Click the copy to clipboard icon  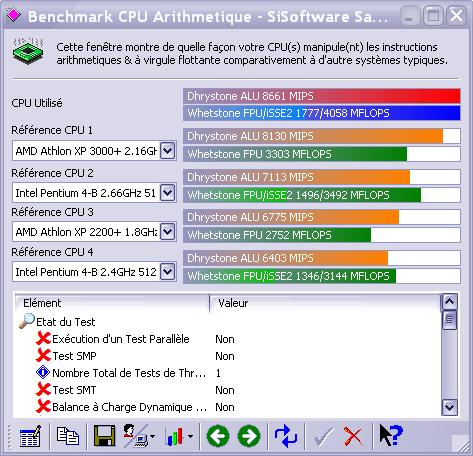coord(68,436)
